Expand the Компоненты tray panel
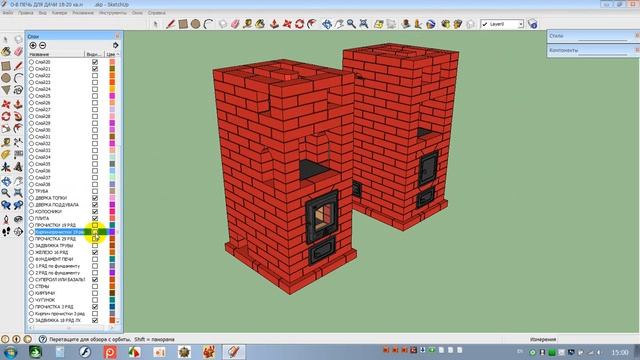640x360 pixels. coord(593,50)
